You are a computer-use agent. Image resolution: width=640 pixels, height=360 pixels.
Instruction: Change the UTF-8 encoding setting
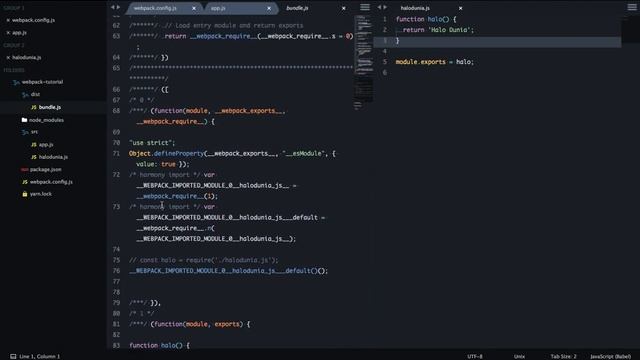coord(475,356)
